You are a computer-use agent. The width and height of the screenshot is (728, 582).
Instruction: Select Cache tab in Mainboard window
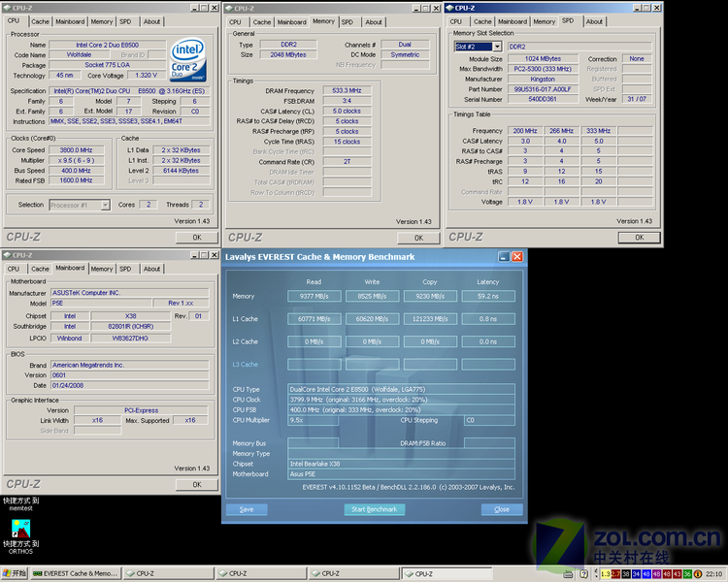point(40,269)
